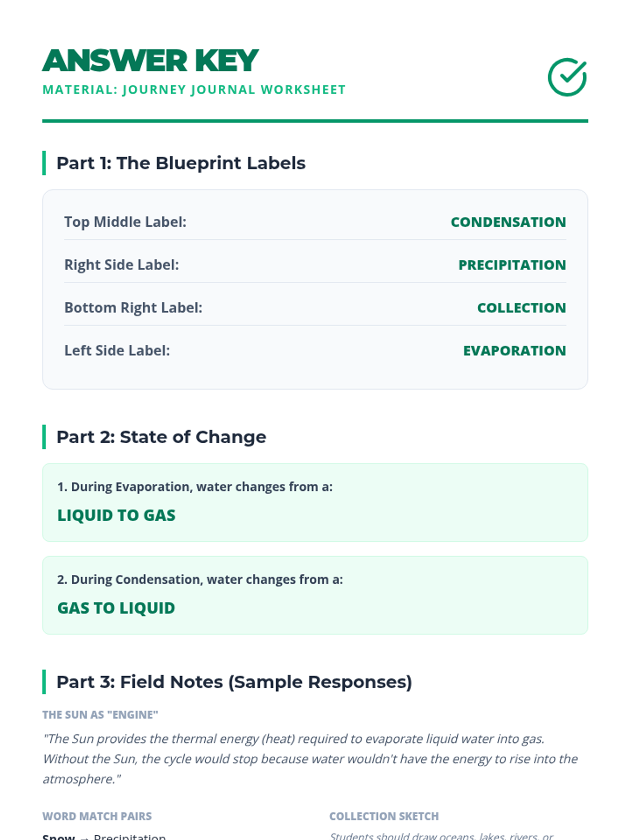Click the Part 2: State of Change heading
This screenshot has width=630, height=840.
161,437
